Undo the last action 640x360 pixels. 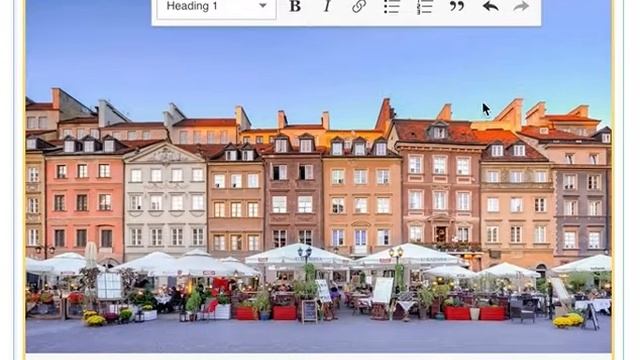pos(490,6)
